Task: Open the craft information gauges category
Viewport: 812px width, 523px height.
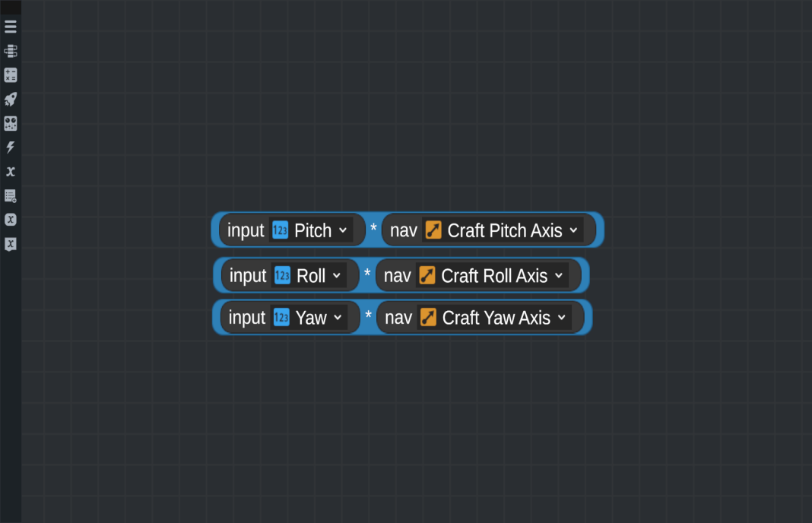Action: [x=11, y=123]
